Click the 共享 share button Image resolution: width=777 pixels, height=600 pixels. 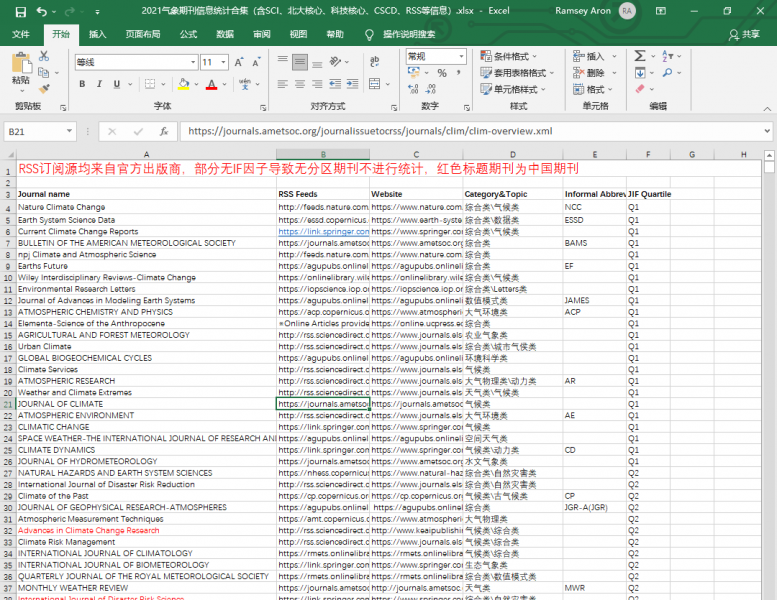coord(744,34)
